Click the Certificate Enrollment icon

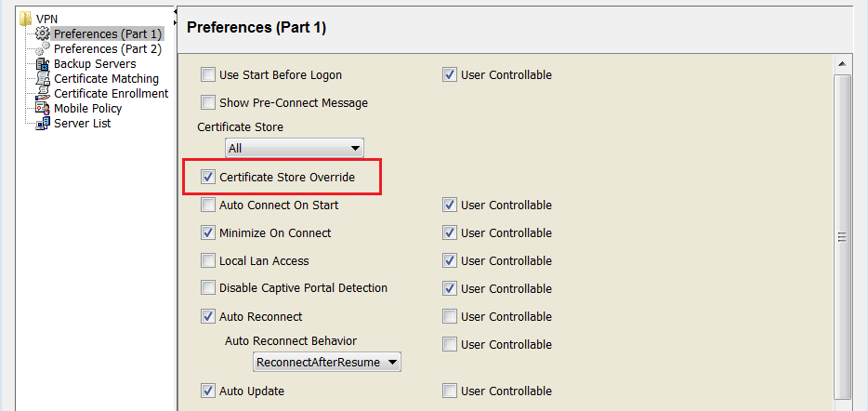(42, 93)
